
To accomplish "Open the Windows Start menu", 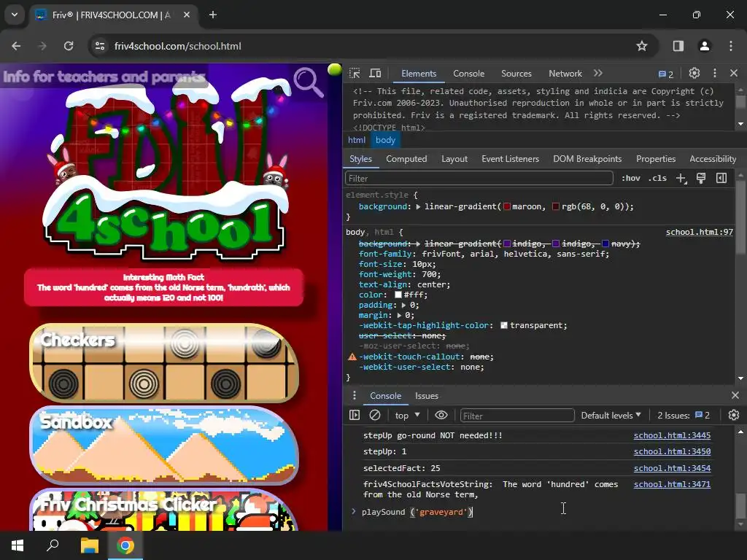I will click(x=18, y=545).
